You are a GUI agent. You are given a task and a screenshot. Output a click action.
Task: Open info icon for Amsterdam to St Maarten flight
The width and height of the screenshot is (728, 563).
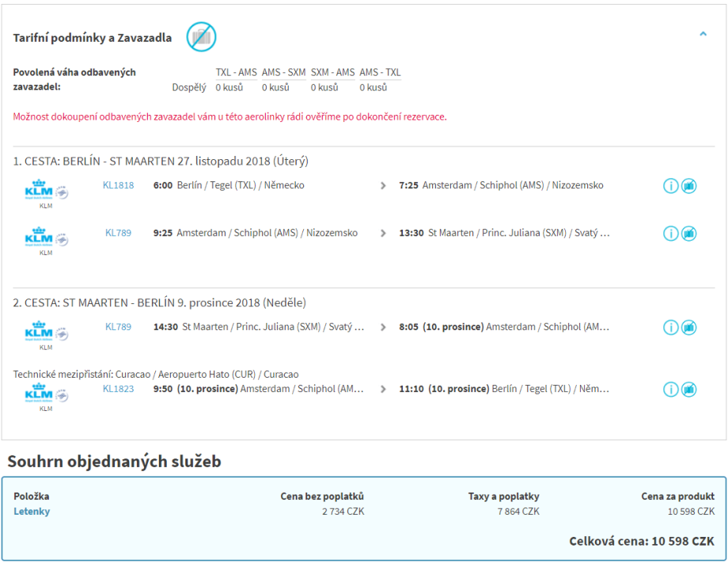(671, 234)
